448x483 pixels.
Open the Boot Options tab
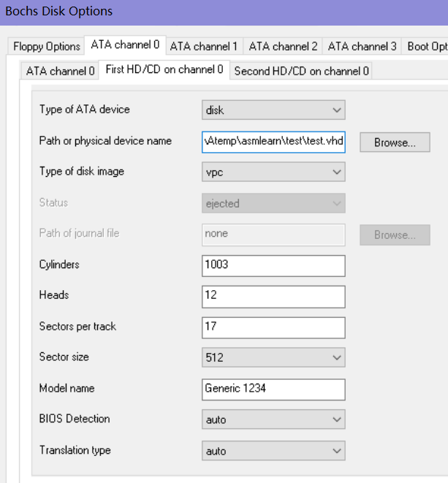tap(425, 47)
